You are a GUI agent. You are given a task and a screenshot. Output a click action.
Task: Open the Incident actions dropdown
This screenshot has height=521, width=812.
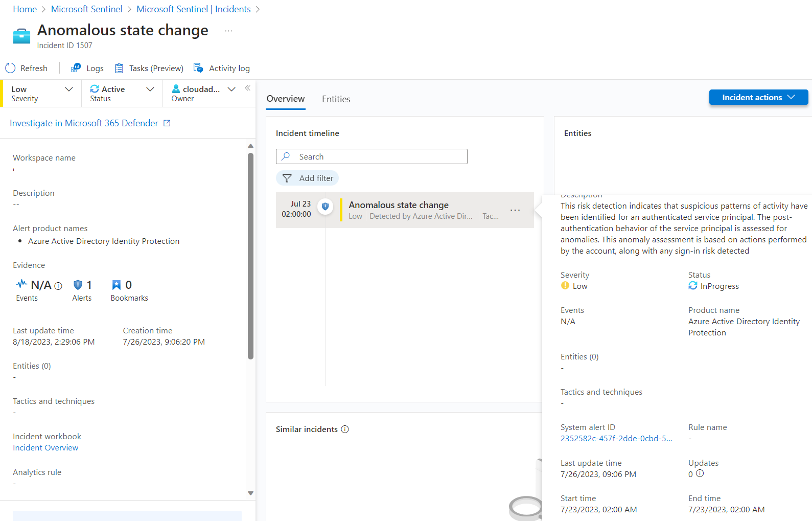click(759, 97)
